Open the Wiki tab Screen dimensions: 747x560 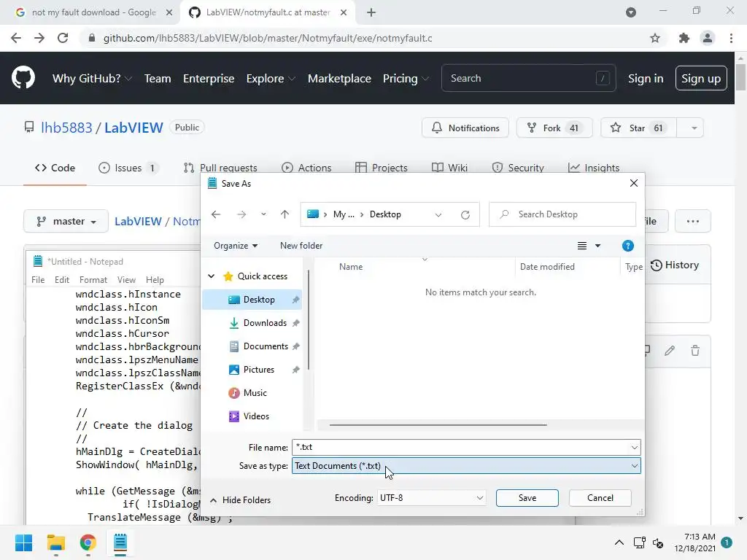(x=449, y=168)
